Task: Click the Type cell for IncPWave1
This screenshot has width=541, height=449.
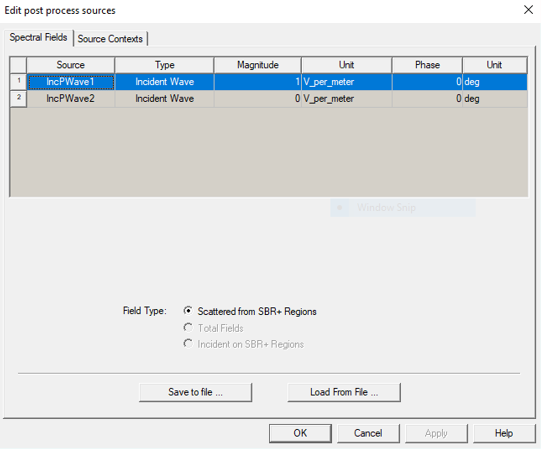Action: click(x=164, y=82)
